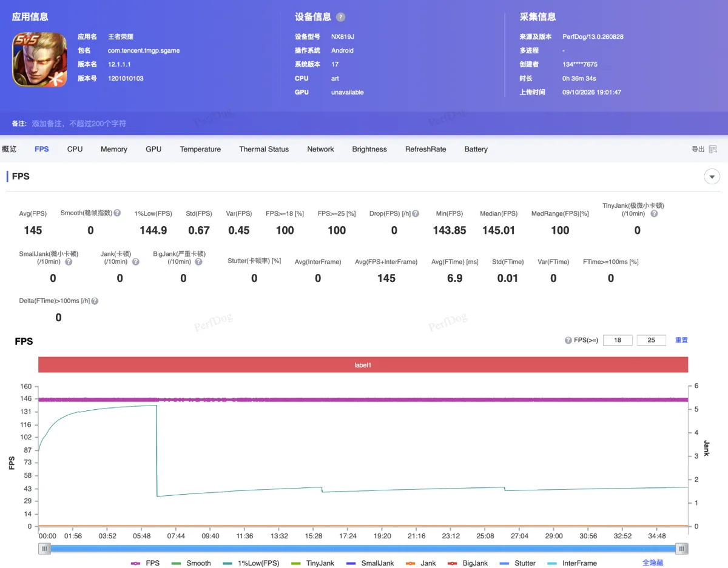Focus the FPS threshold field showing 25
The image size is (728, 568).
tap(652, 340)
